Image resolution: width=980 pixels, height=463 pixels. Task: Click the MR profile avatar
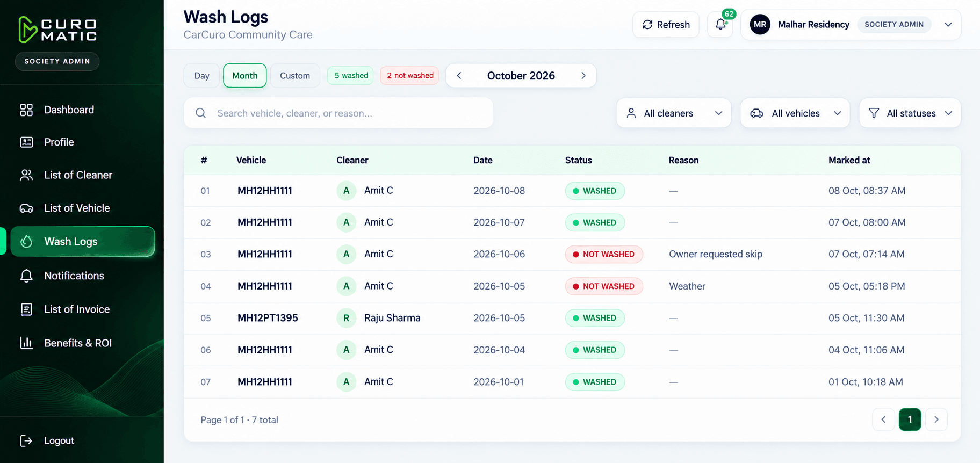(760, 25)
